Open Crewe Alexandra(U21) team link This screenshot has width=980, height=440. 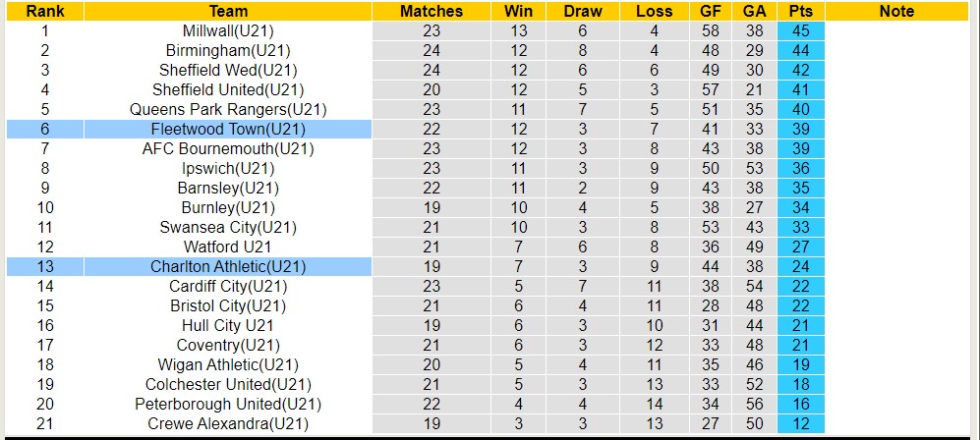point(228,424)
